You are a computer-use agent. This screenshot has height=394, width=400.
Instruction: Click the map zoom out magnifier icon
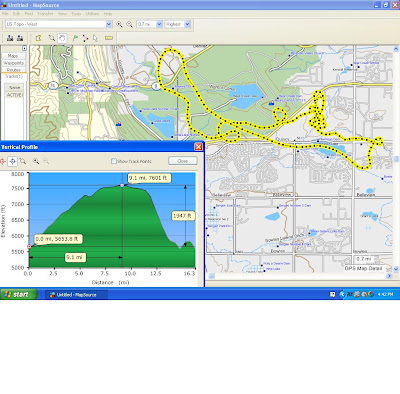click(129, 24)
